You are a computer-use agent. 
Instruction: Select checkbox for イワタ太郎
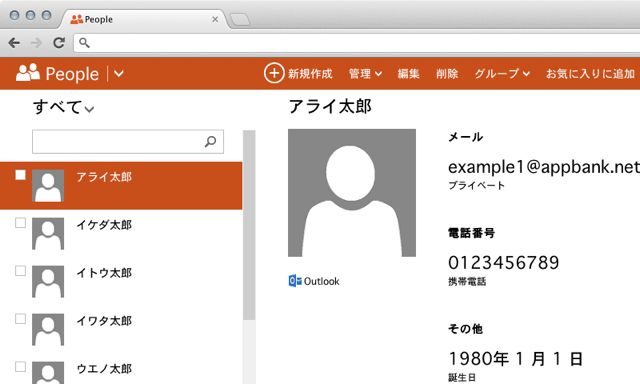pos(20,318)
